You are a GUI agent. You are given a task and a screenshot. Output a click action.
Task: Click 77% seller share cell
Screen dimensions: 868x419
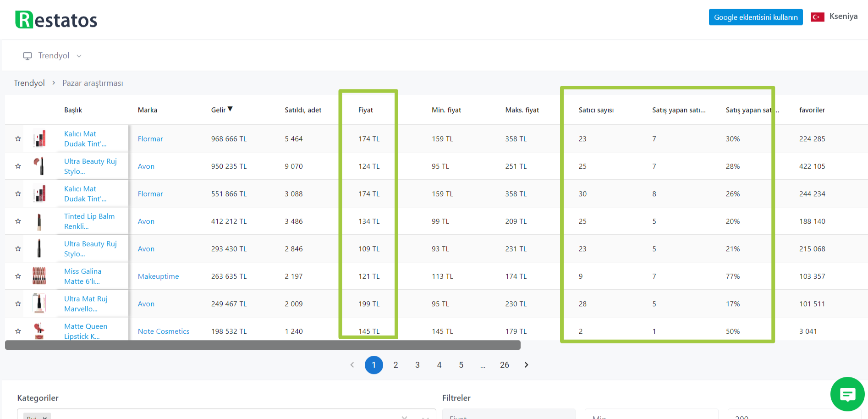pyautogui.click(x=733, y=276)
